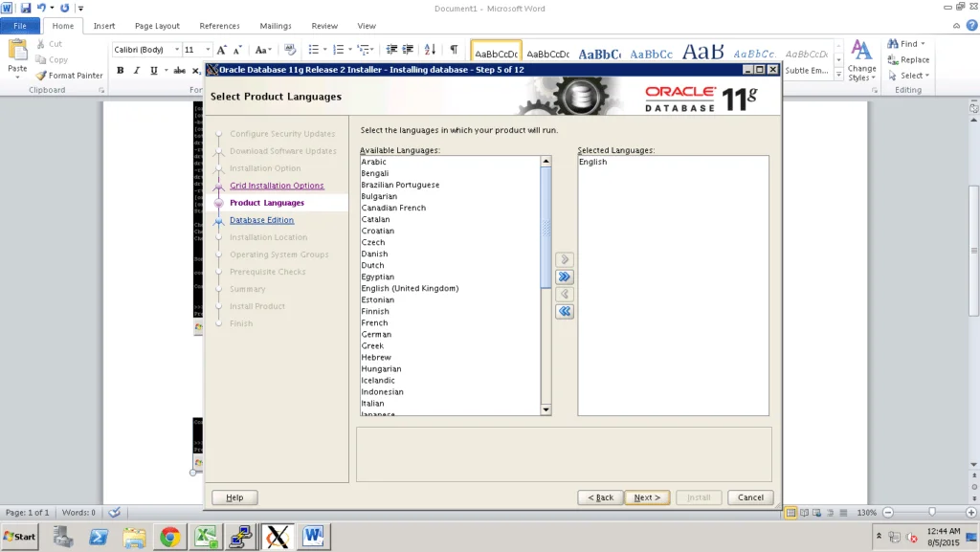This screenshot has width=980, height=552.
Task: Click Save icon in Word quick access toolbar
Action: pos(26,8)
